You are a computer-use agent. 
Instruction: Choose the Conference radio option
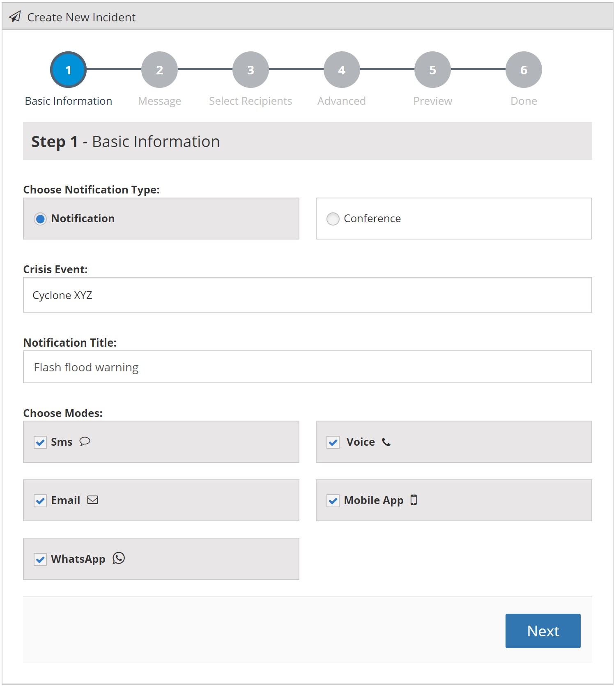coord(333,219)
